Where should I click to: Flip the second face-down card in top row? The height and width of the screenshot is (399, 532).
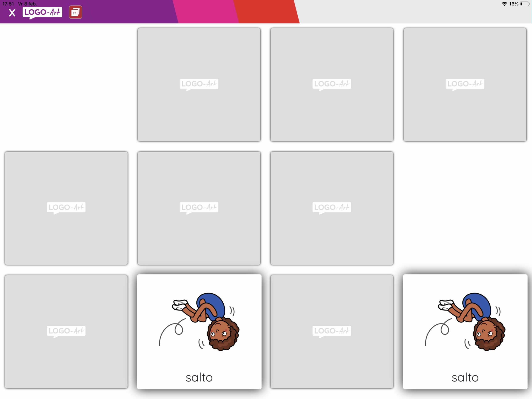click(x=199, y=84)
